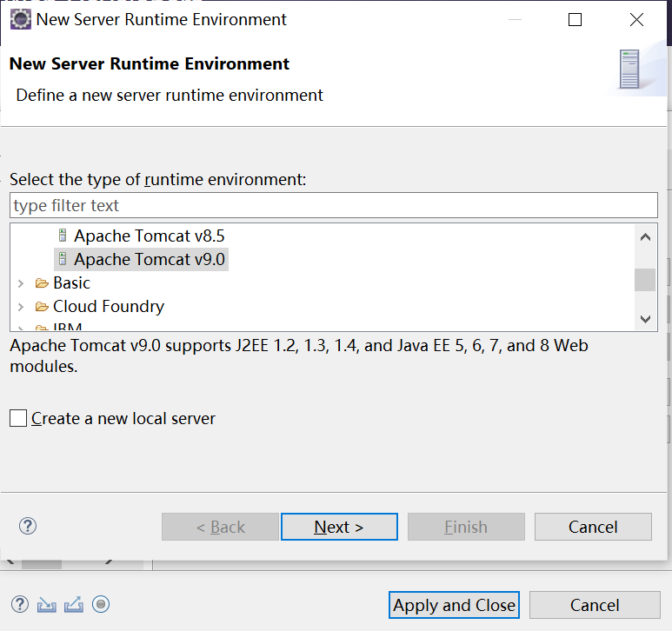The image size is (672, 631).
Task: Click the Tomcat v8.5 server icon
Action: [x=63, y=236]
